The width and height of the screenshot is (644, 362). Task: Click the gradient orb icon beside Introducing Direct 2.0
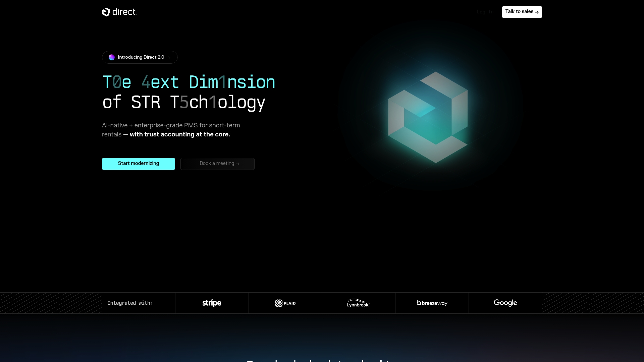112,57
